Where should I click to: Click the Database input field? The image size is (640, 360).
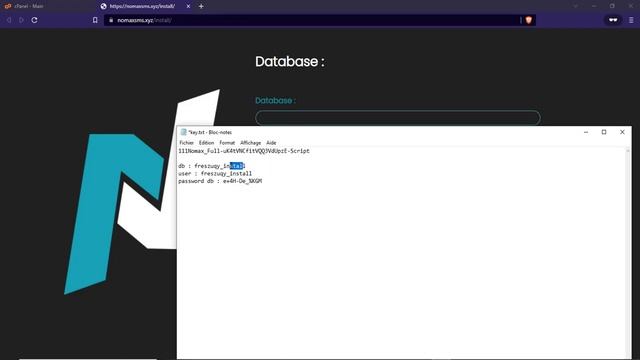398,118
